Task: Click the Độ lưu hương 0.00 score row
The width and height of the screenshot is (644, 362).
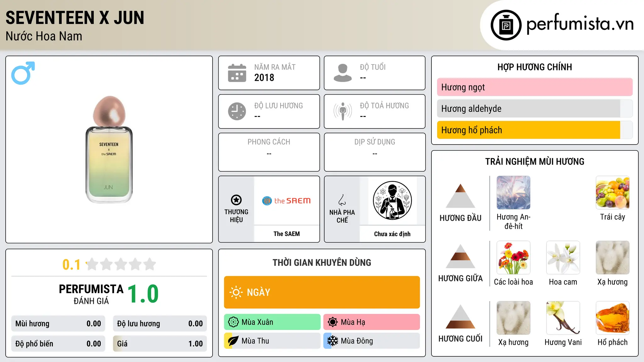Action: [160, 324]
